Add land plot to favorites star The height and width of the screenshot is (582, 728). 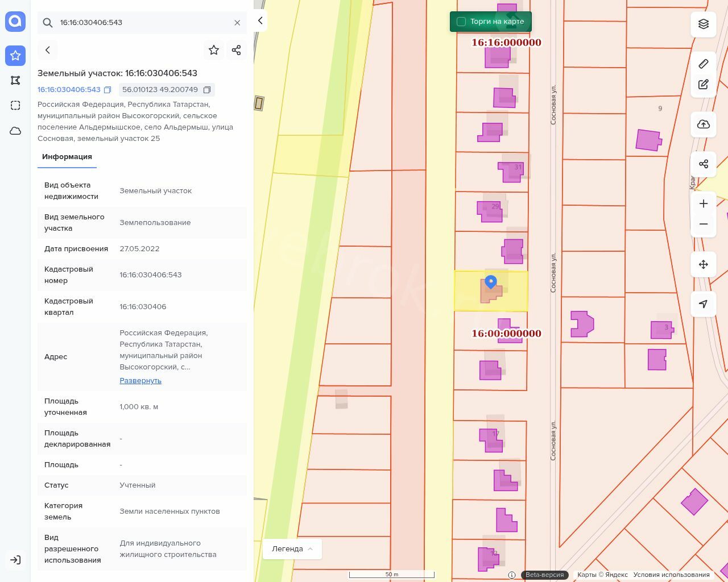214,50
